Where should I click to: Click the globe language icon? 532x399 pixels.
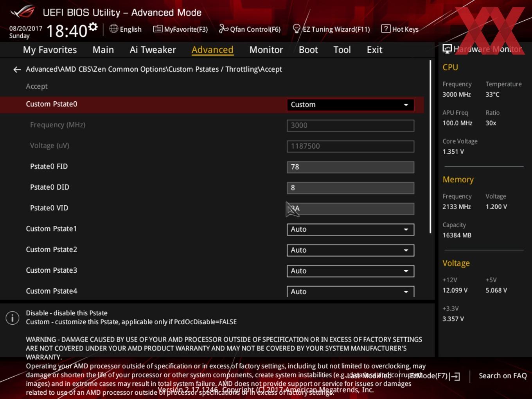[x=113, y=29]
